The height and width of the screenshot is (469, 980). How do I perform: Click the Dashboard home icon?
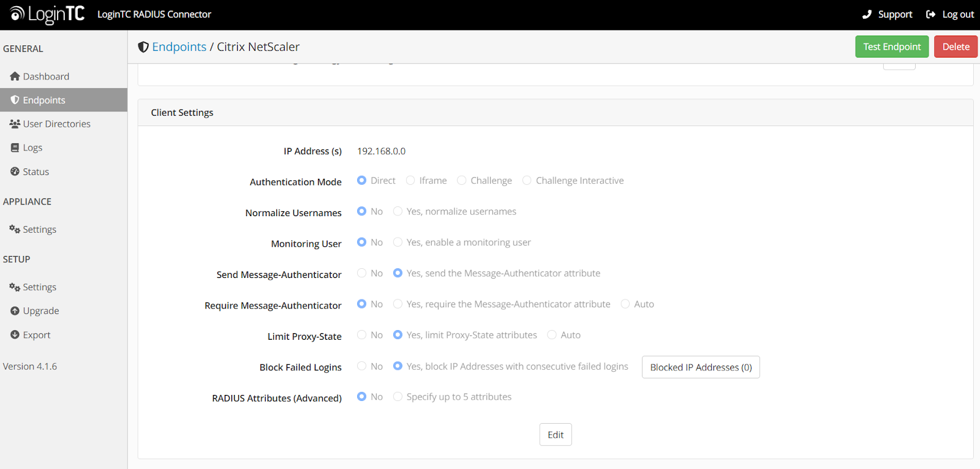(15, 77)
